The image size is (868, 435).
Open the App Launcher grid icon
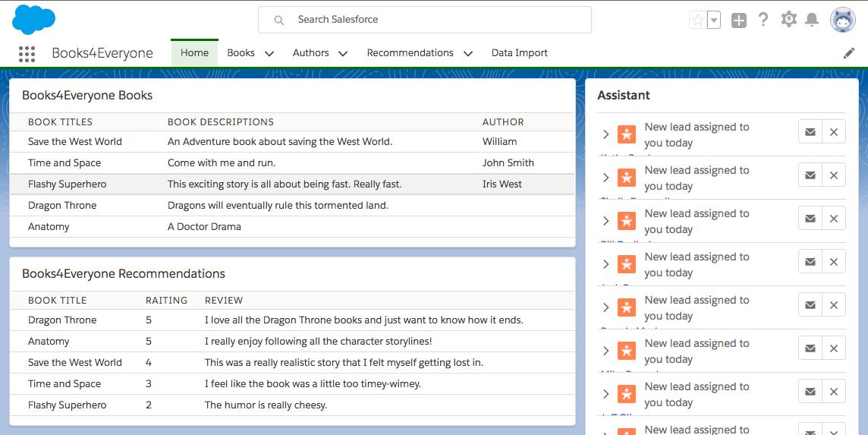27,54
